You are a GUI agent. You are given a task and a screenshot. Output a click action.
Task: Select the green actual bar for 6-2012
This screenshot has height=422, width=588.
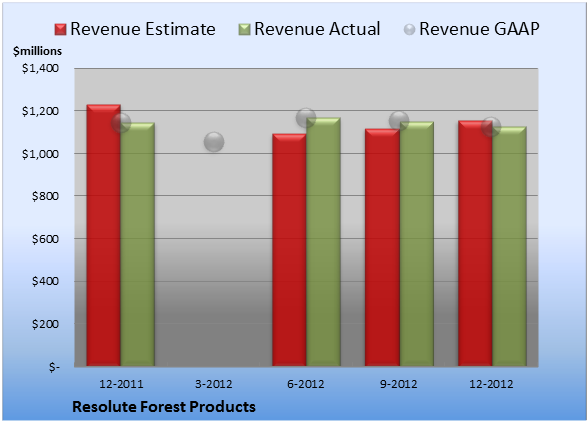pos(324,242)
